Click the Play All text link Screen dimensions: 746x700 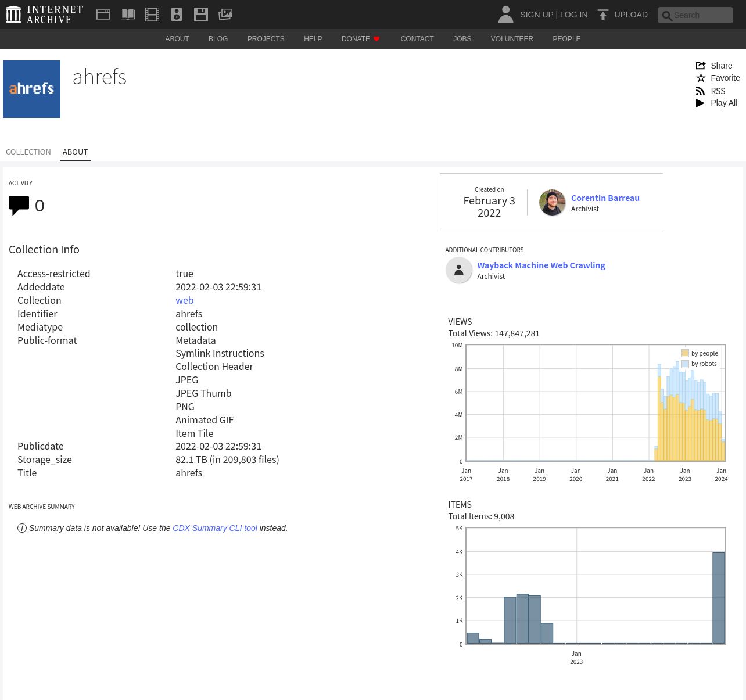(x=724, y=103)
